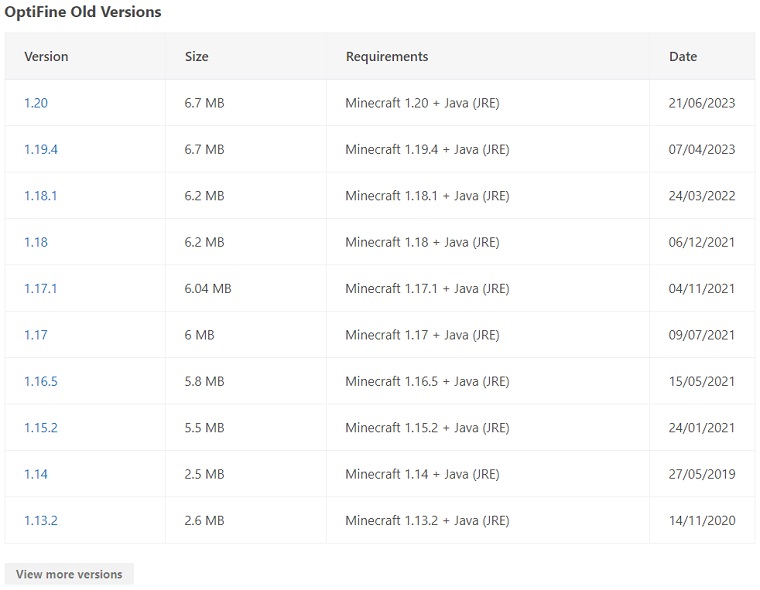
Task: Click the Requirements column header
Action: pos(387,57)
